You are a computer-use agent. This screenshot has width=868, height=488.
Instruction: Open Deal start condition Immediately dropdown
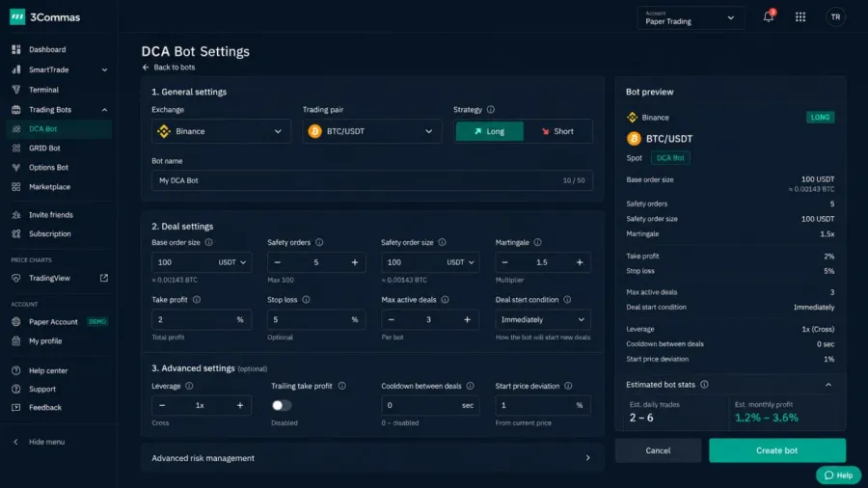click(542, 319)
